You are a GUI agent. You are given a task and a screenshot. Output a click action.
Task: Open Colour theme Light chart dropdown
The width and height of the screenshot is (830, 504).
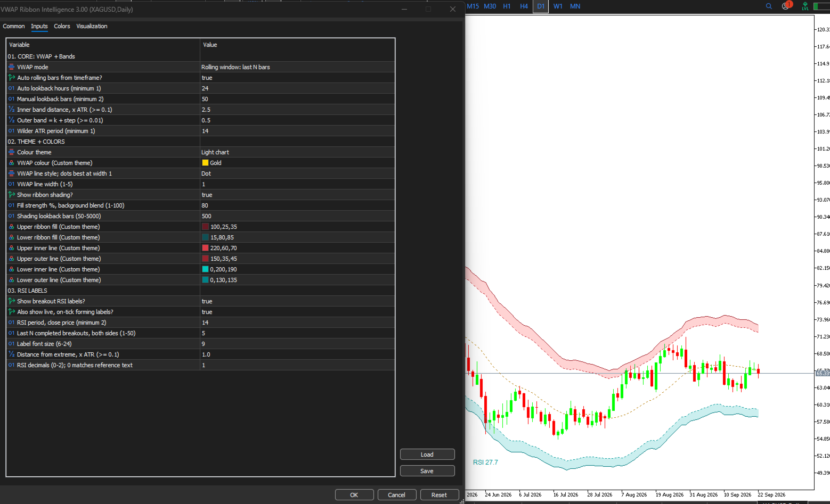click(297, 152)
